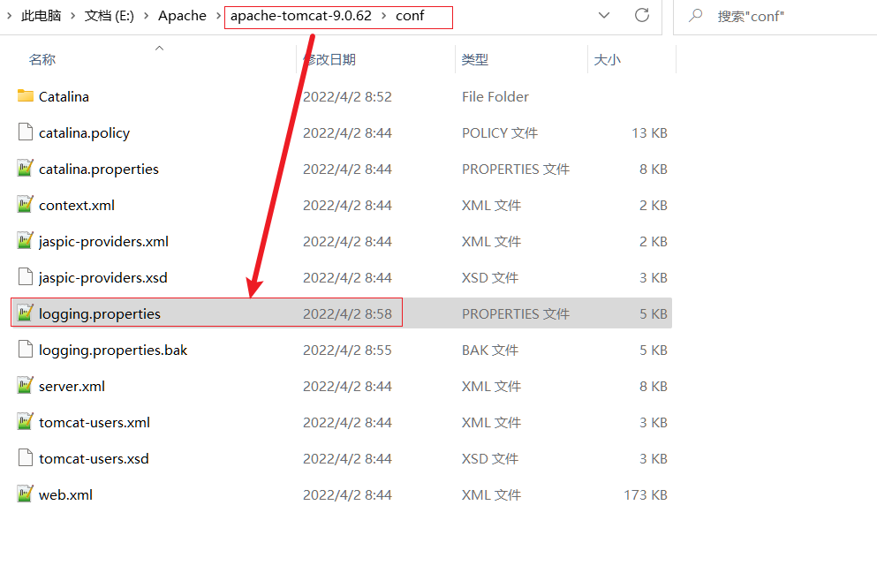877x588 pixels.
Task: Select tomcat-users.xsd file name
Action: pyautogui.click(x=94, y=459)
